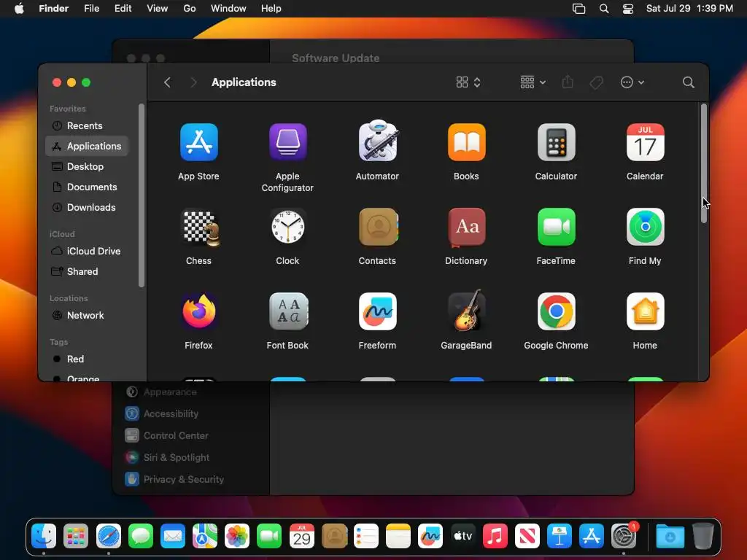Select the GarageBand app icon

pyautogui.click(x=466, y=311)
